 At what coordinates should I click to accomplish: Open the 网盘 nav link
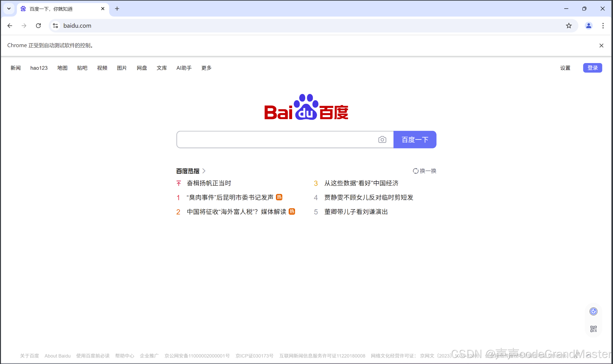142,68
